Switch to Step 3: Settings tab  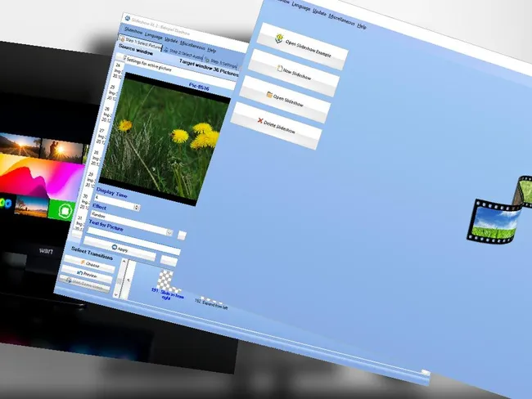click(x=220, y=63)
